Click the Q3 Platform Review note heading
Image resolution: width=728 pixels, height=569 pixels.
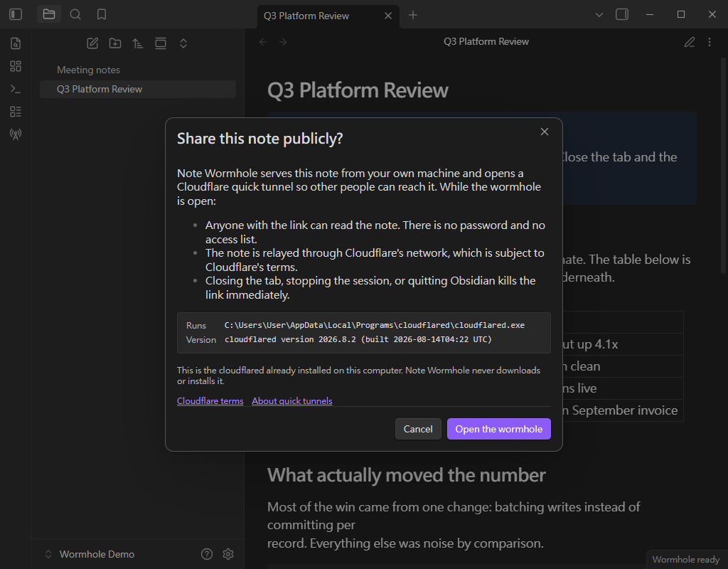(x=358, y=90)
